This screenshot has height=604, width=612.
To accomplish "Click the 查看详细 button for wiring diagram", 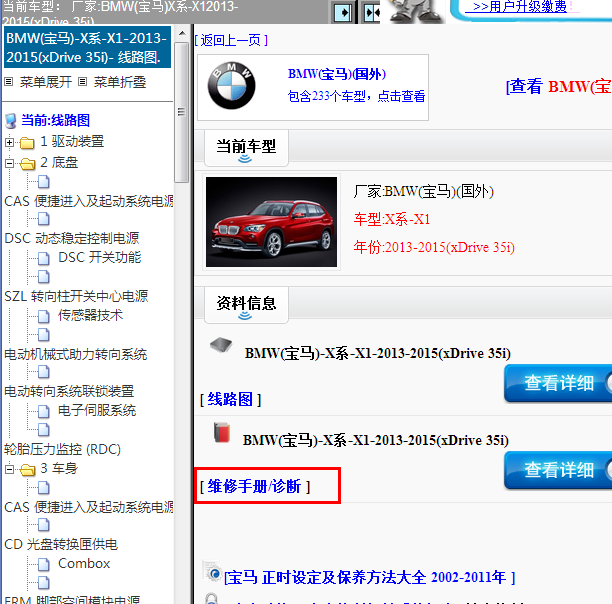I will [x=558, y=383].
